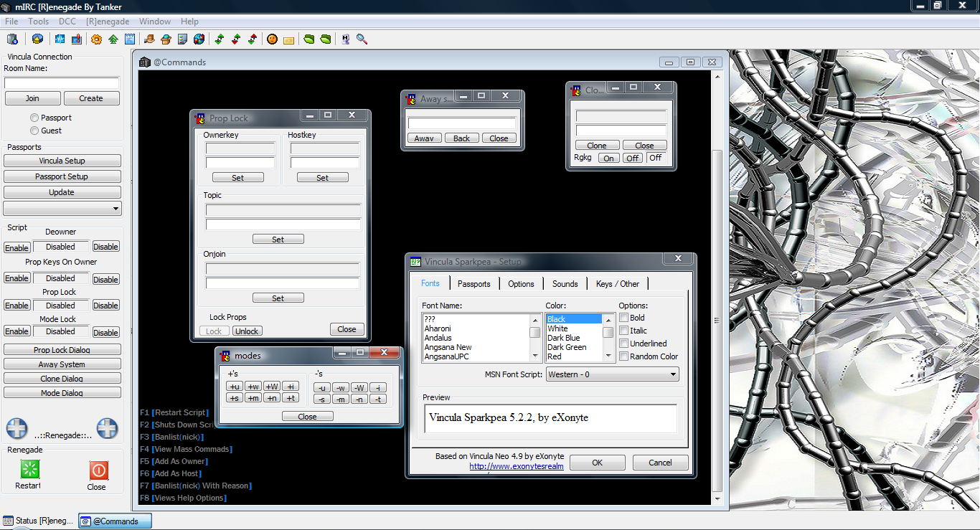Click the colorful globe toolbar icon
980x530 pixels.
[199, 39]
